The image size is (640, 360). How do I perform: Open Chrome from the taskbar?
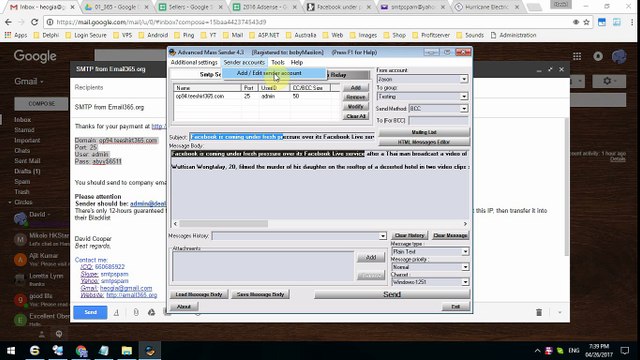click(x=81, y=351)
